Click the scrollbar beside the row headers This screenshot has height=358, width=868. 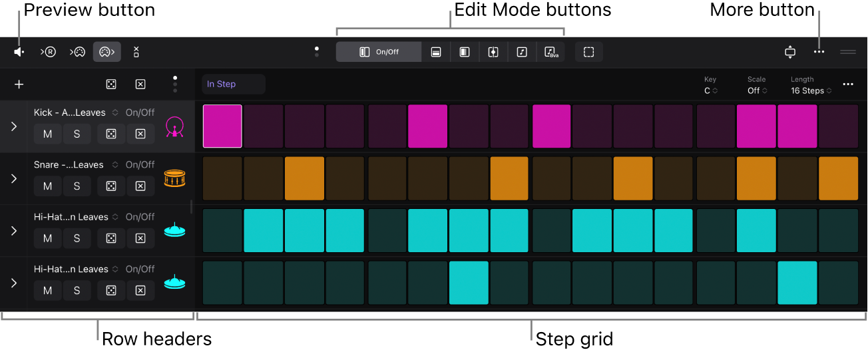[x=192, y=207]
